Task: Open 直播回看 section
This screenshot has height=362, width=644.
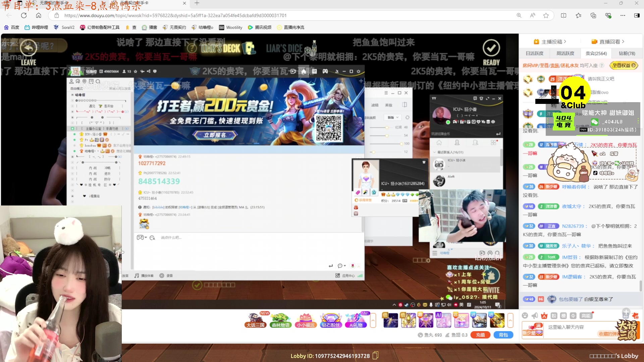Action: pyautogui.click(x=608, y=42)
